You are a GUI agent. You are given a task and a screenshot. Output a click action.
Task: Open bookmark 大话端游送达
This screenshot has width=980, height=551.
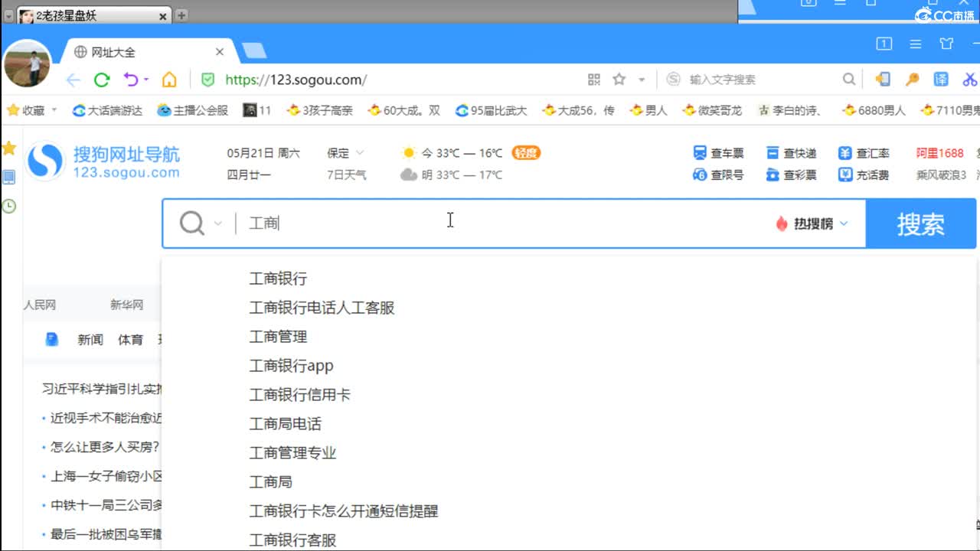pos(107,110)
